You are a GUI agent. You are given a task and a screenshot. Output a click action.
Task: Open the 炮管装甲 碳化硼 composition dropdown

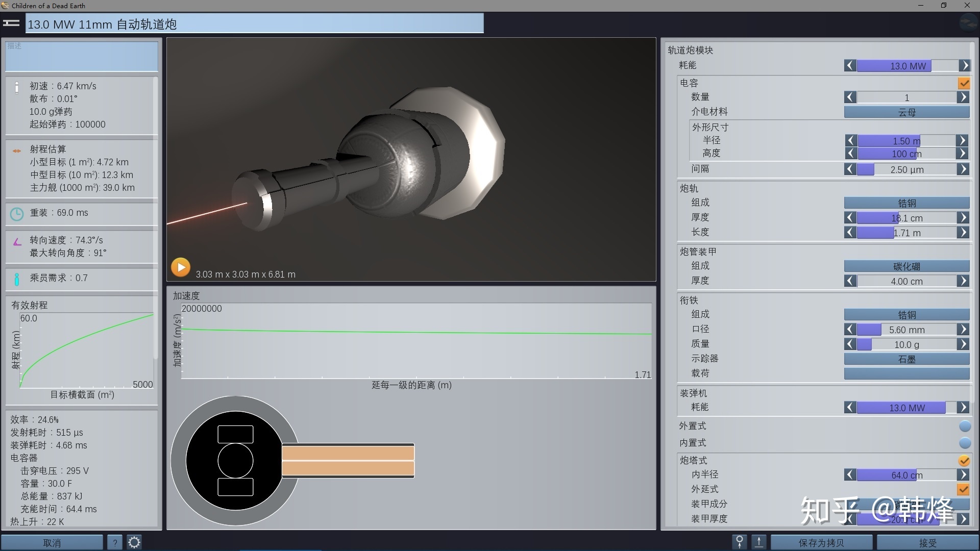(x=906, y=266)
